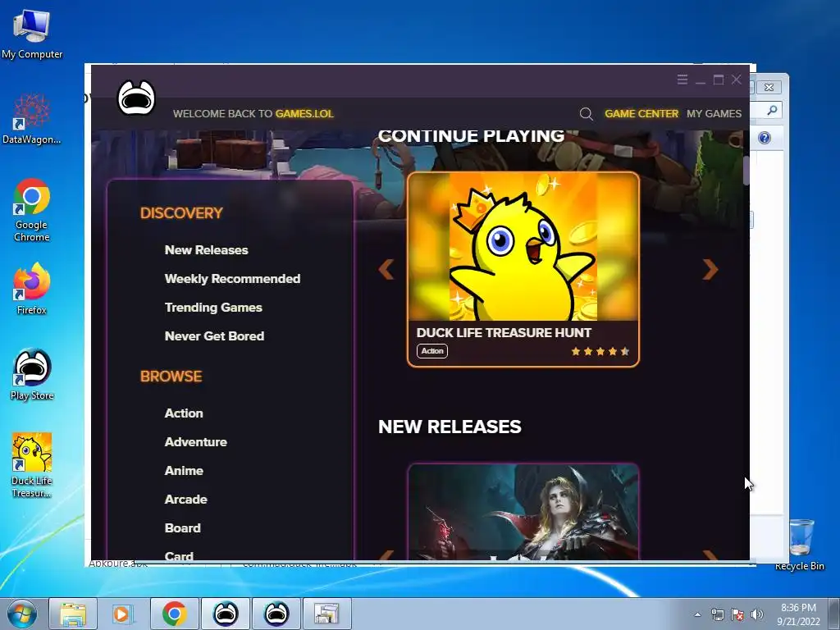Open the New Releases featured game thumbnail
840x630 pixels.
(x=523, y=512)
